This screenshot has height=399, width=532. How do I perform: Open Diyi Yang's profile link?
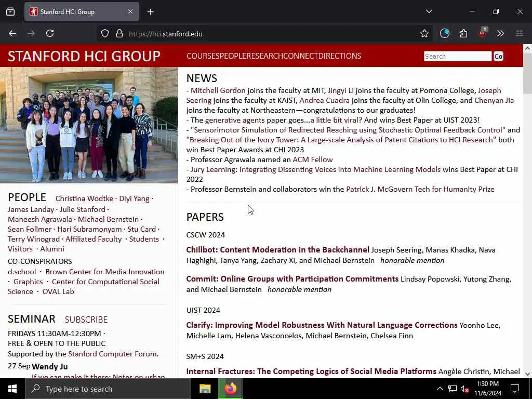point(134,199)
